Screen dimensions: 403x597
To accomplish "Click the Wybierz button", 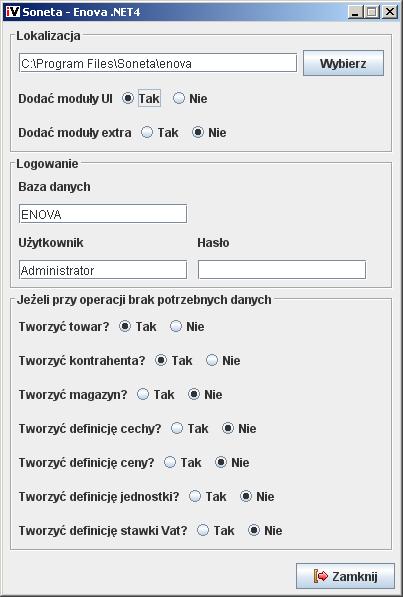I will coord(343,63).
